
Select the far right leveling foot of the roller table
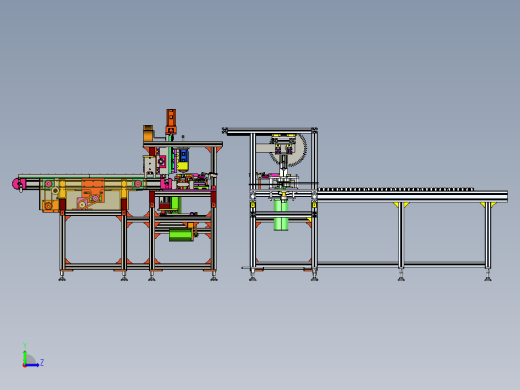(x=488, y=276)
